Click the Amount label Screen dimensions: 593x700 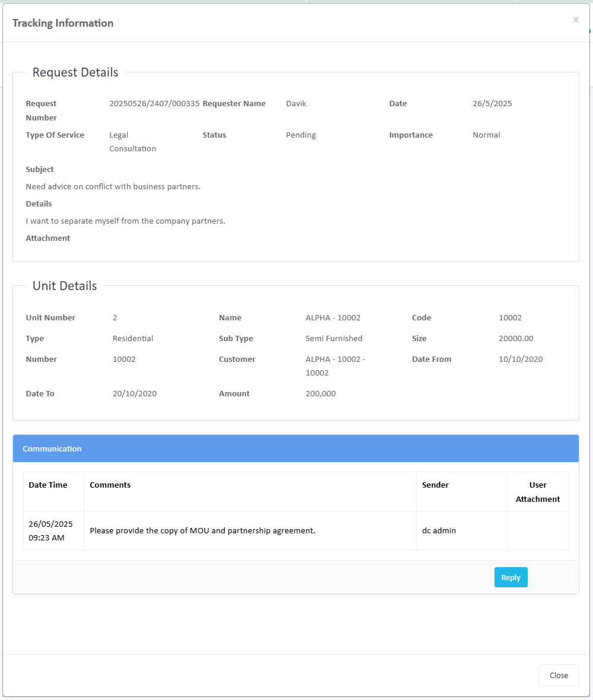tap(234, 394)
